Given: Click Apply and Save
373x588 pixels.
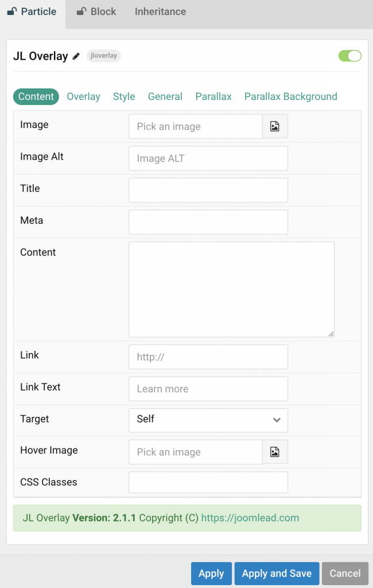Looking at the screenshot, I should (x=277, y=573).
